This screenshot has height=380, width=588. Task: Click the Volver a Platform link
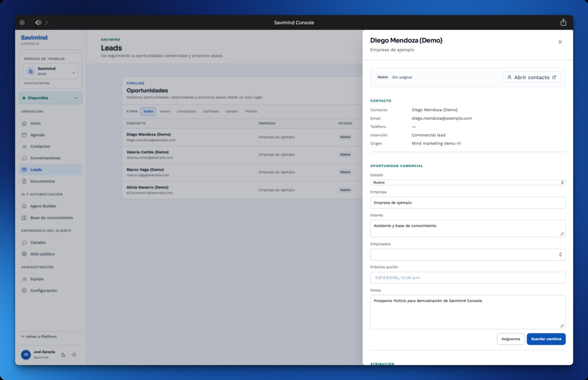pyautogui.click(x=39, y=336)
